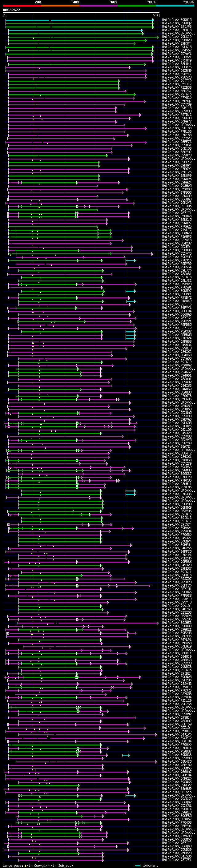
Task: Select hit label UniRef100_Q0ITI9
Action: pos(177,81)
